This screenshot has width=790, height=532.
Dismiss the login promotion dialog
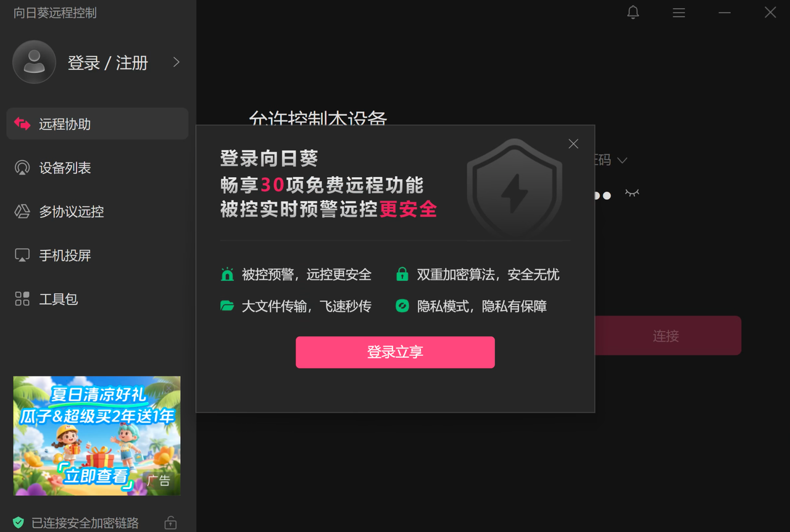(x=573, y=143)
